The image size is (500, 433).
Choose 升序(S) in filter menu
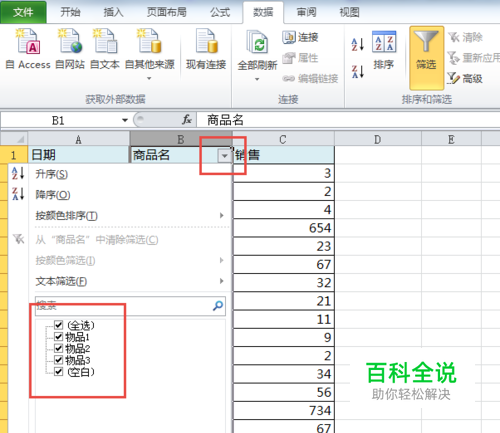coord(121,174)
